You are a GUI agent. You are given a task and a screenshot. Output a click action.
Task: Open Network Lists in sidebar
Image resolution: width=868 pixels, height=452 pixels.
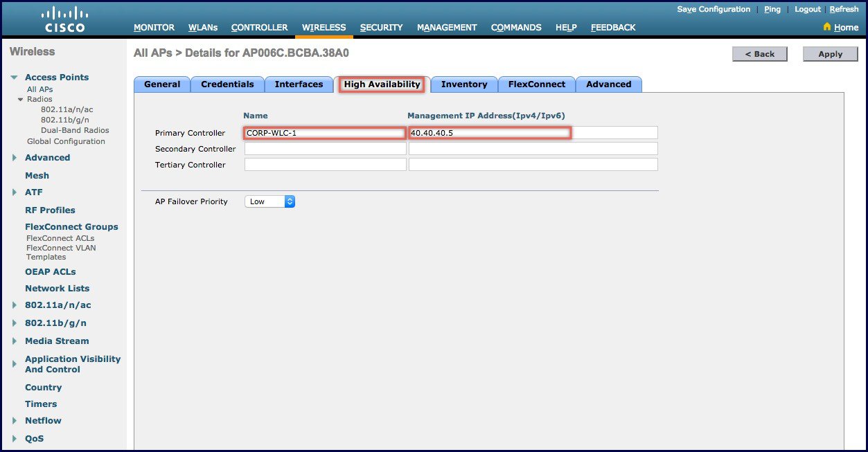click(x=57, y=289)
